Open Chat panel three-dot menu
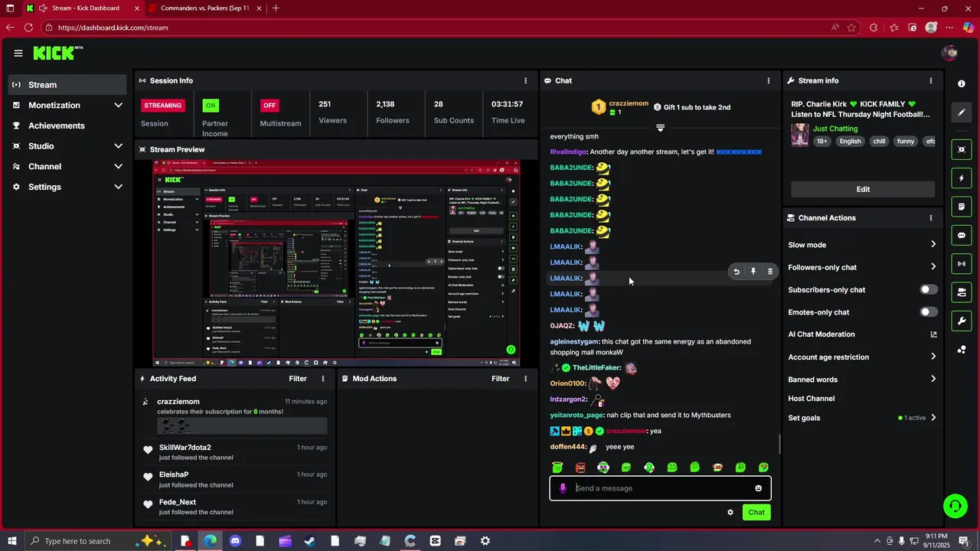The width and height of the screenshot is (980, 551). pos(769,80)
